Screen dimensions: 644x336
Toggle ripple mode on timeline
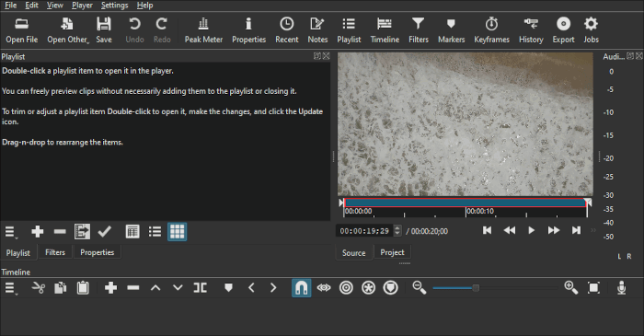[x=346, y=288]
